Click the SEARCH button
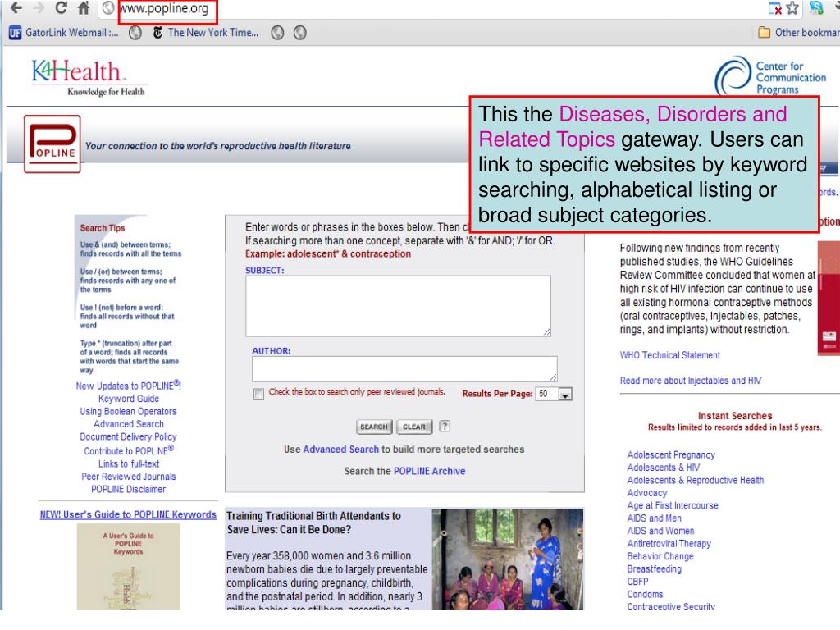Image resolution: width=840 pixels, height=630 pixels. point(374,427)
